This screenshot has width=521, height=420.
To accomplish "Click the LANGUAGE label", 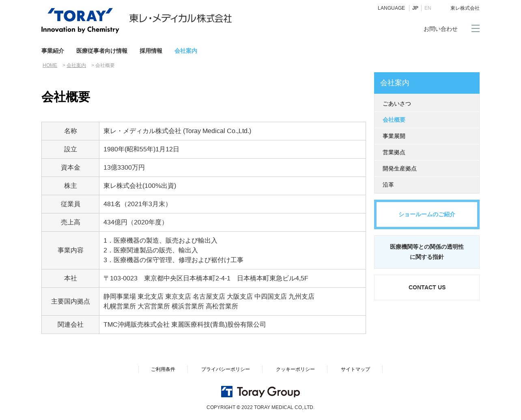I will pyautogui.click(x=391, y=8).
